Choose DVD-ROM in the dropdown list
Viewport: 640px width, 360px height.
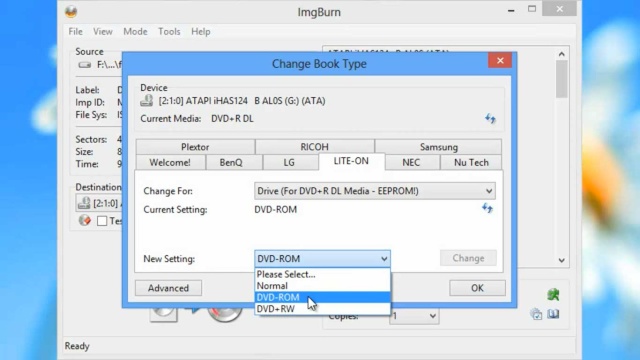point(322,297)
